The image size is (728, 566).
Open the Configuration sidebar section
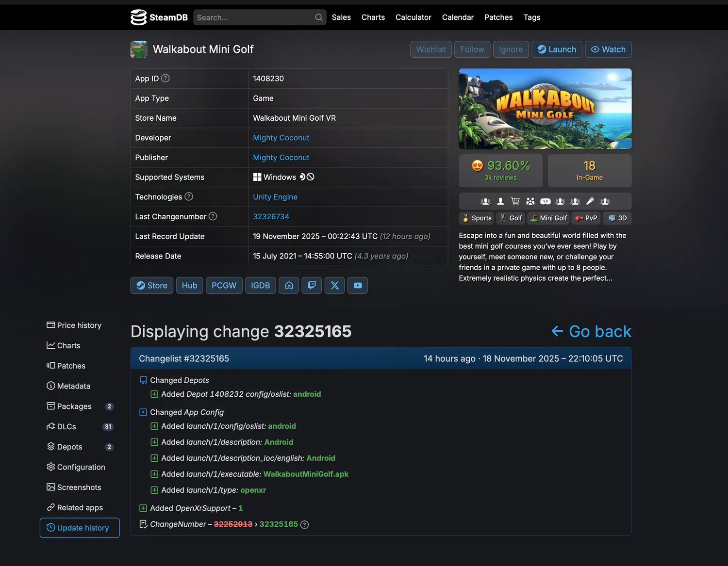click(x=80, y=467)
